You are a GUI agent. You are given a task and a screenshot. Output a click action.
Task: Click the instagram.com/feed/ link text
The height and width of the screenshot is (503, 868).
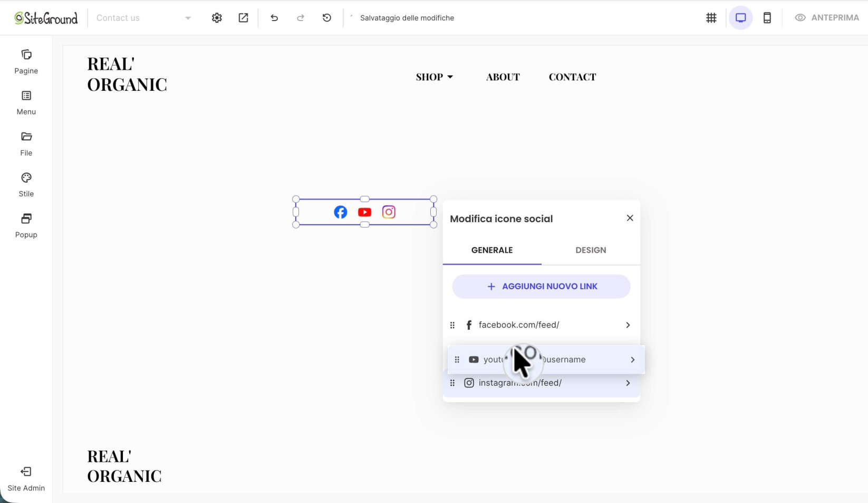(x=520, y=383)
